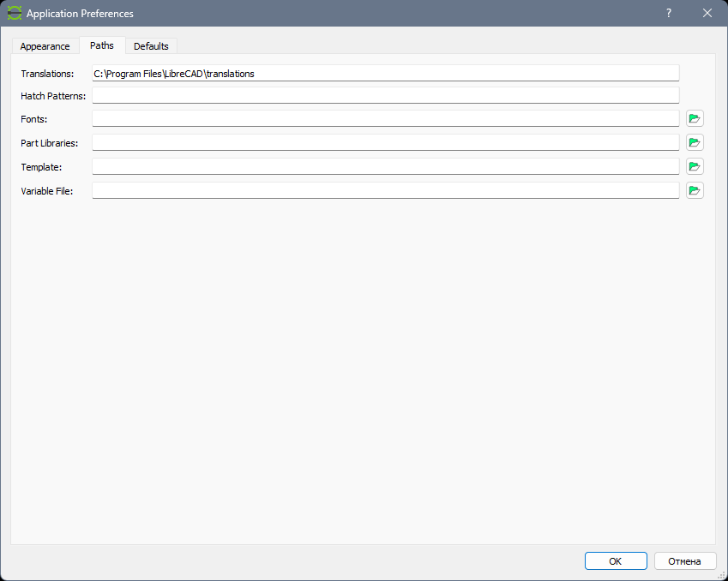
Task: Click the Application Preferences title text
Action: click(80, 14)
